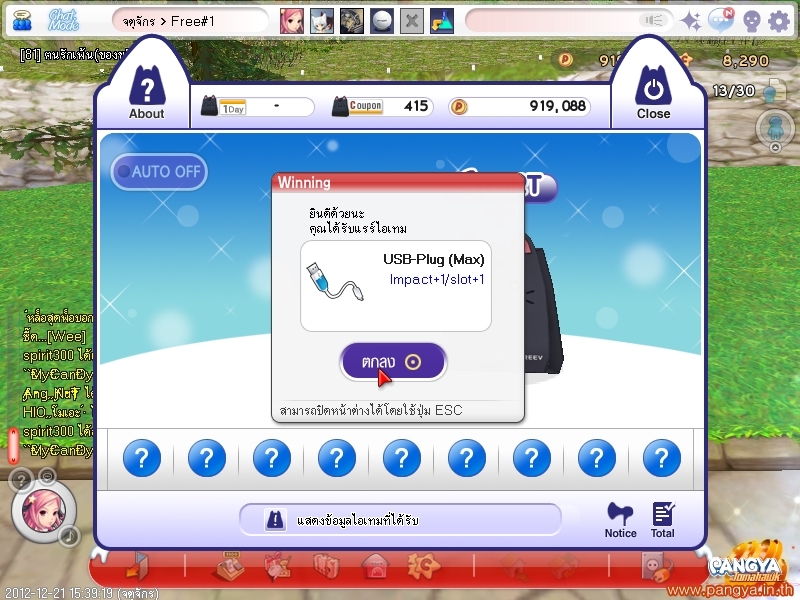Click the exit door icon in red bar
This screenshot has height=600, width=800.
[x=136, y=566]
